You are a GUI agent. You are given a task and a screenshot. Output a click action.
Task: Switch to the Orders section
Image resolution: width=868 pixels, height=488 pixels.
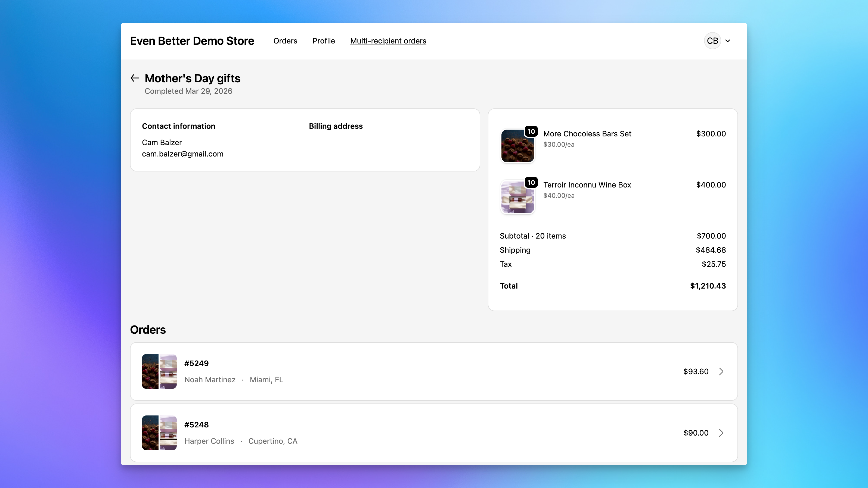click(x=285, y=41)
